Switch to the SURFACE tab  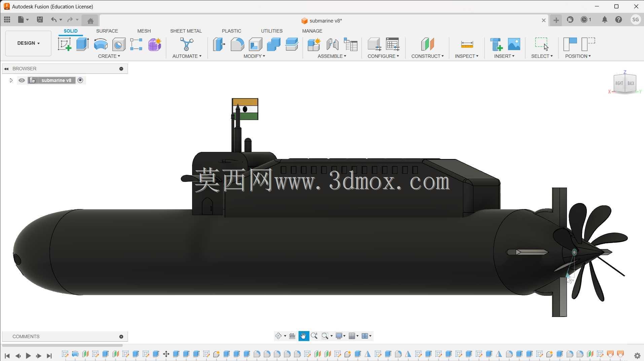coord(107,31)
